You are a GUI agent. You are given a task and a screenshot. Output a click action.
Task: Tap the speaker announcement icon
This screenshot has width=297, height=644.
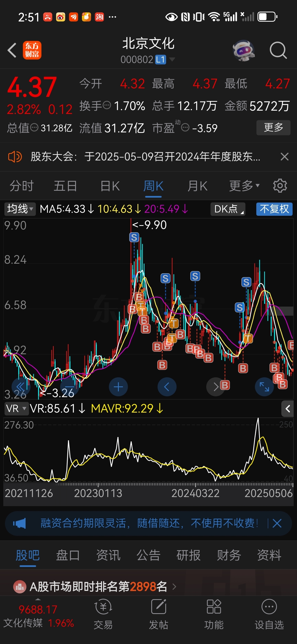coord(15,157)
